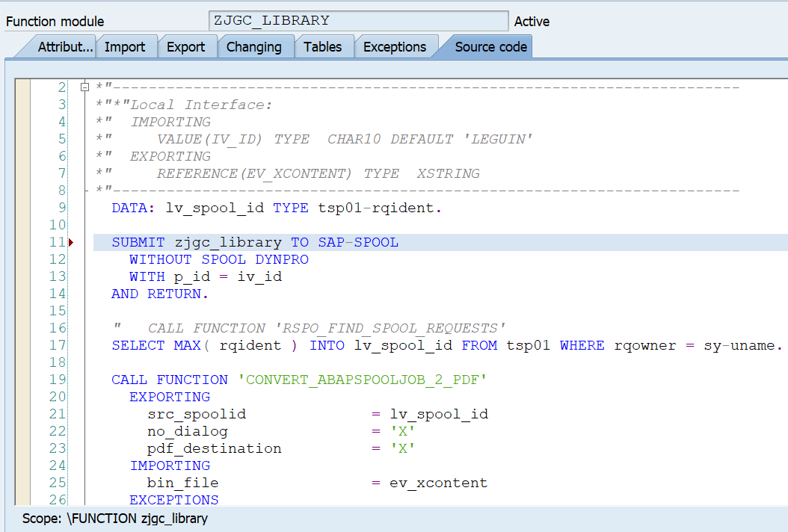Select line number 17 in the margin
Viewport: 788px width, 532px height.
click(57, 344)
